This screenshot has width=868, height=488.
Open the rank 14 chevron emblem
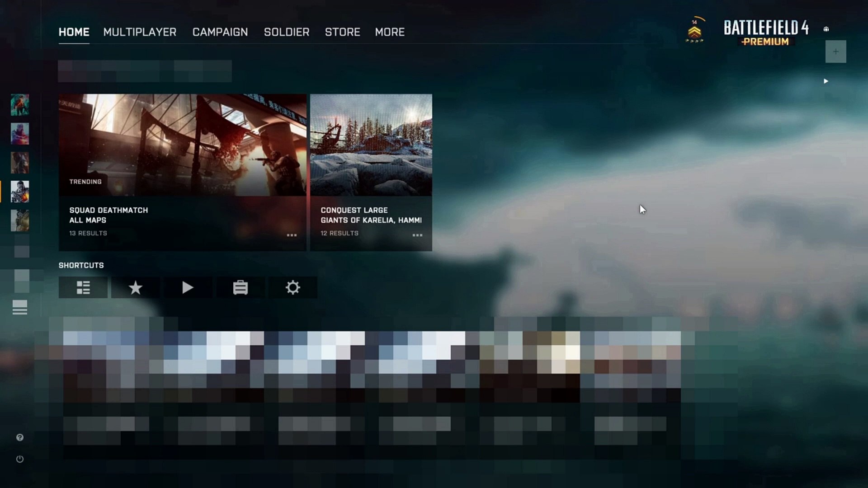coord(694,32)
